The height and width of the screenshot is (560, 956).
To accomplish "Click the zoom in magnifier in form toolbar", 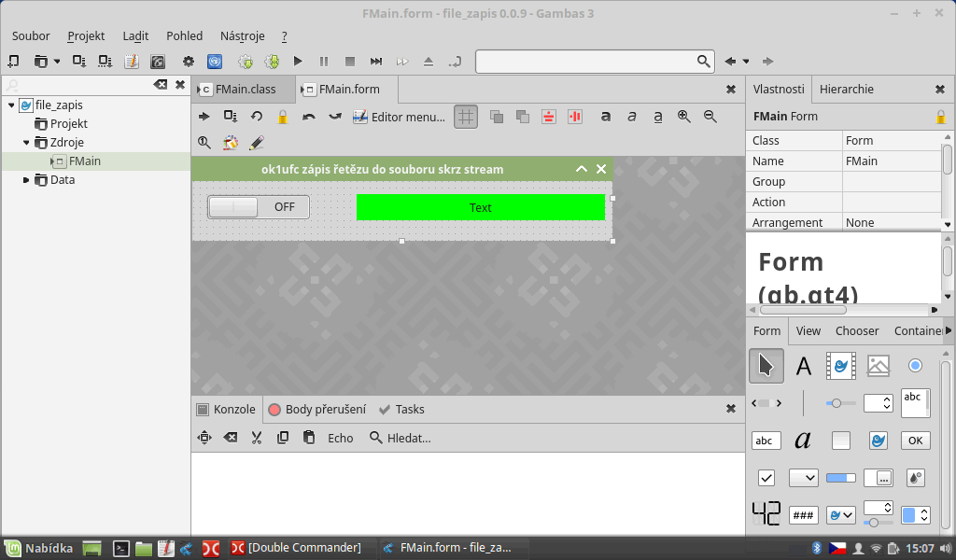I will 684,117.
